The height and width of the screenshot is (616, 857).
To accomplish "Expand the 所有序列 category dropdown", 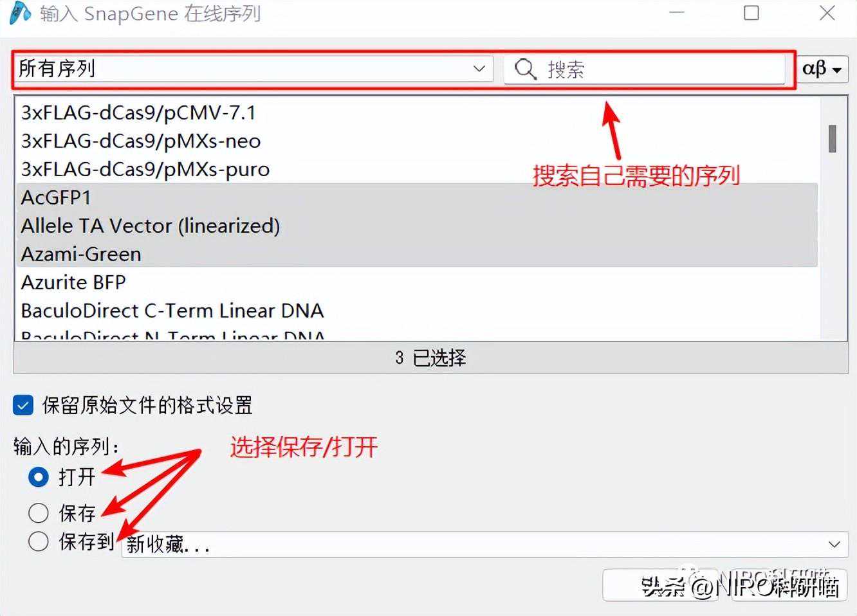I will click(253, 68).
